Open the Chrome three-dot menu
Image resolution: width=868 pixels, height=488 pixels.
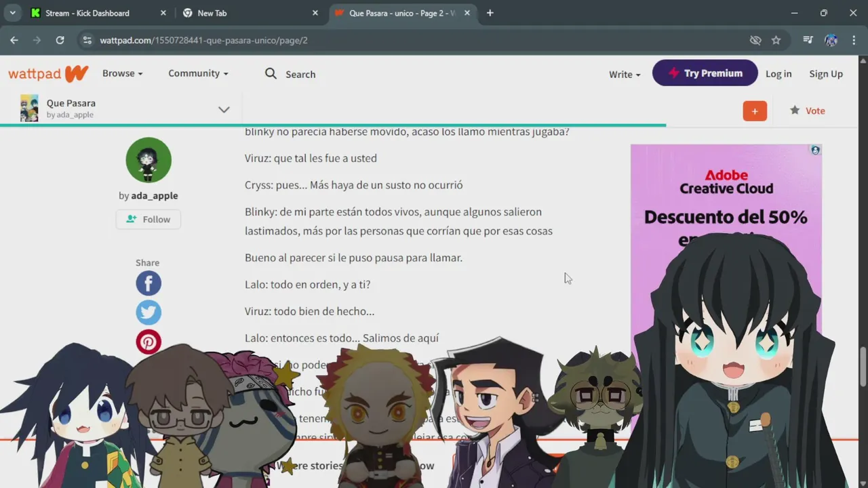click(x=853, y=40)
